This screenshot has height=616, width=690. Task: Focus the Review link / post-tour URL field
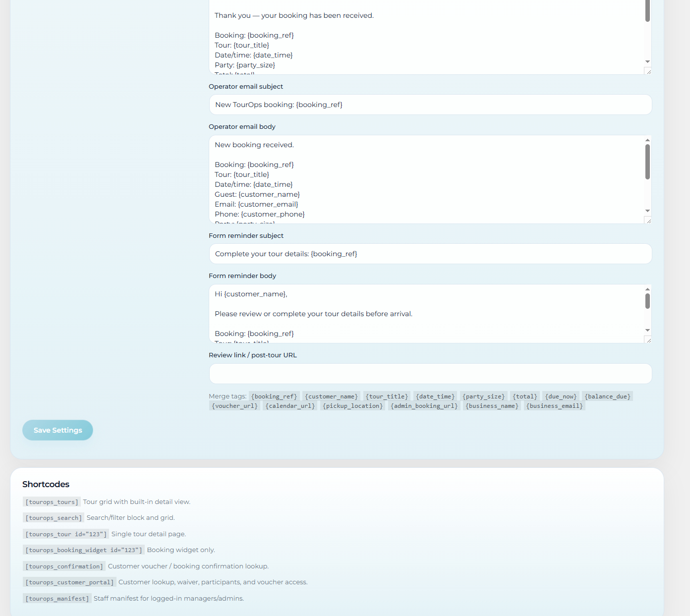(430, 374)
